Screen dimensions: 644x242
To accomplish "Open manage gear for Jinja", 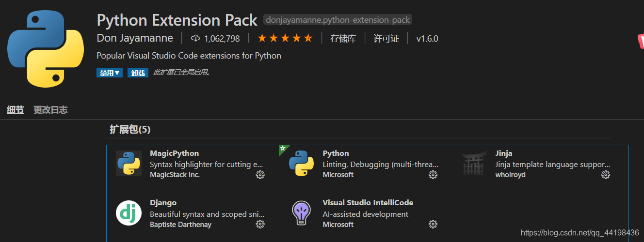I will click(x=606, y=175).
